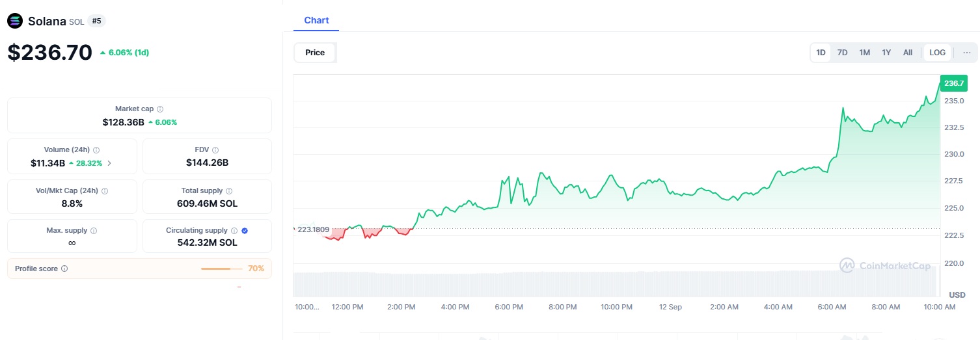The height and width of the screenshot is (340, 980).
Task: Open the chart more options menu
Action: [x=967, y=53]
